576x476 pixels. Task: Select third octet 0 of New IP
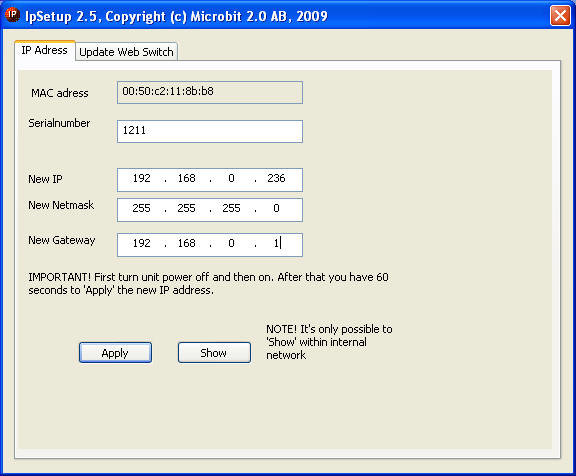tap(231, 178)
